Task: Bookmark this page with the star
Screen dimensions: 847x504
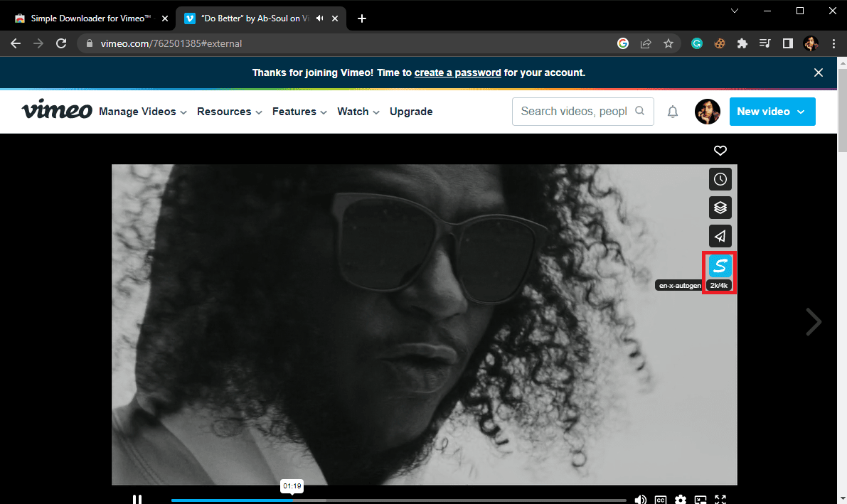Action: point(668,44)
